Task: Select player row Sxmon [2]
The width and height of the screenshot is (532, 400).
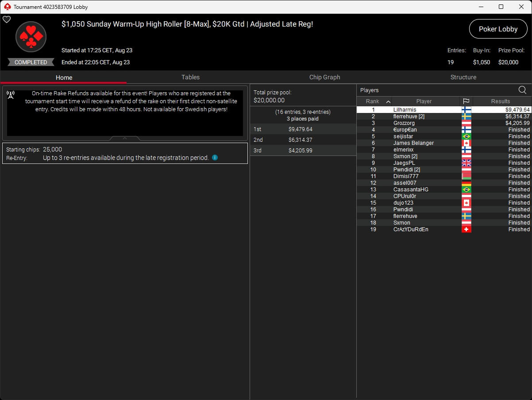Action: pos(443,156)
